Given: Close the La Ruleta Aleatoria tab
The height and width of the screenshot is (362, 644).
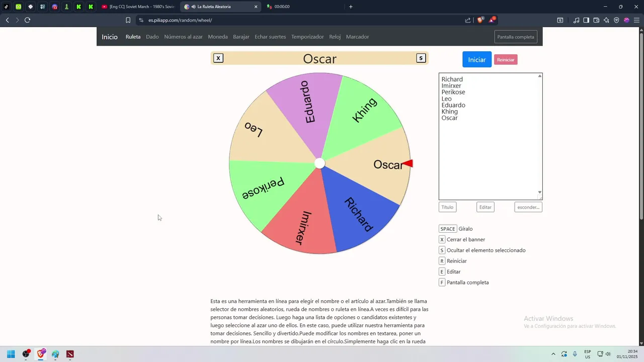Looking at the screenshot, I should coord(256,7).
